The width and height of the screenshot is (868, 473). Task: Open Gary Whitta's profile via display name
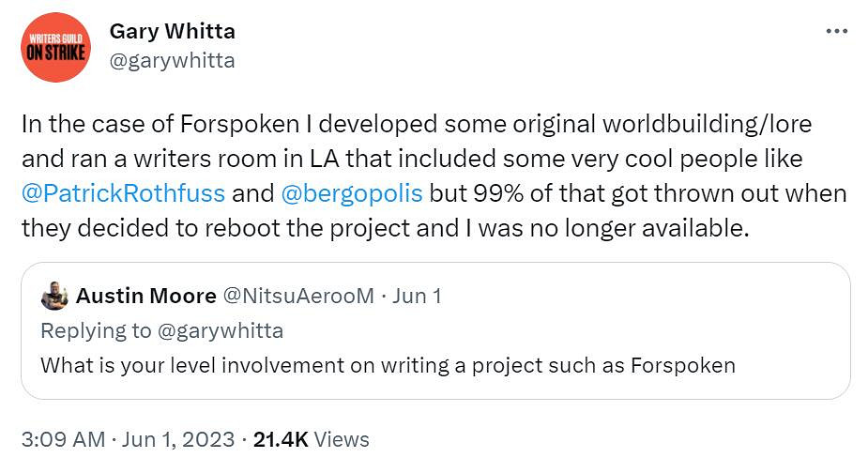click(x=173, y=31)
